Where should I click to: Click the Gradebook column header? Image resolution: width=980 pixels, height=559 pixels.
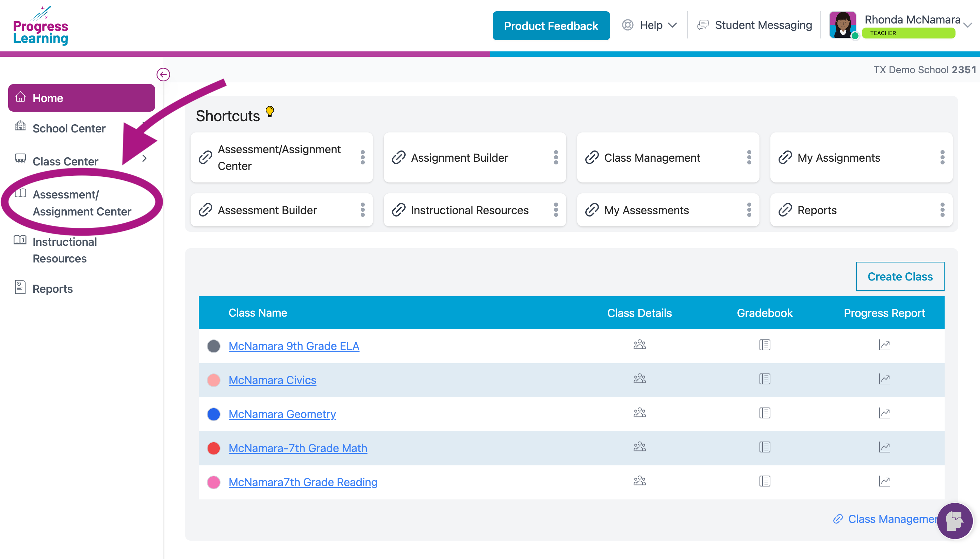(764, 313)
